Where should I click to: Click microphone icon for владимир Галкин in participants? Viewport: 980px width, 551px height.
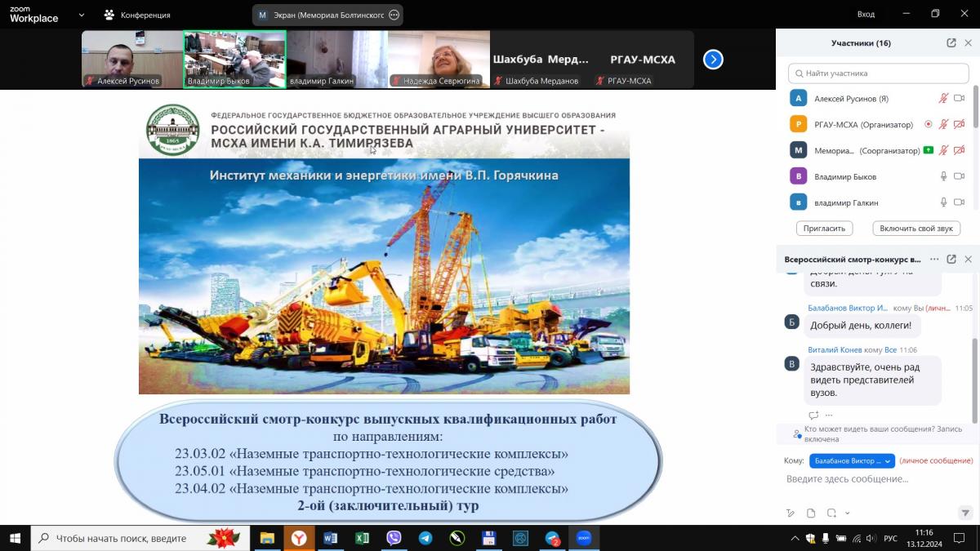943,202
